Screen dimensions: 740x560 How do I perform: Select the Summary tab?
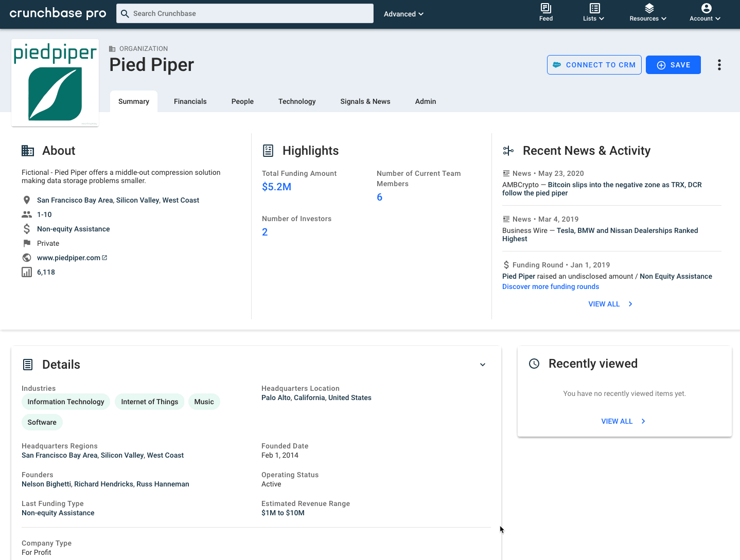[x=134, y=101]
